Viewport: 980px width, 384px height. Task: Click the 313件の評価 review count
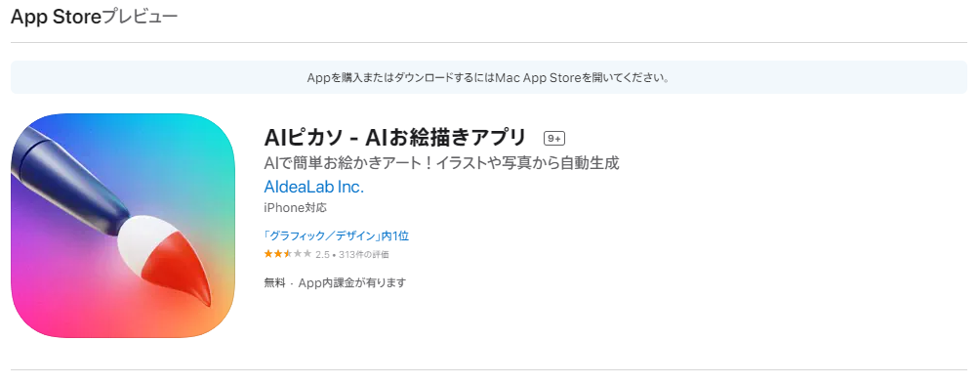point(364,254)
